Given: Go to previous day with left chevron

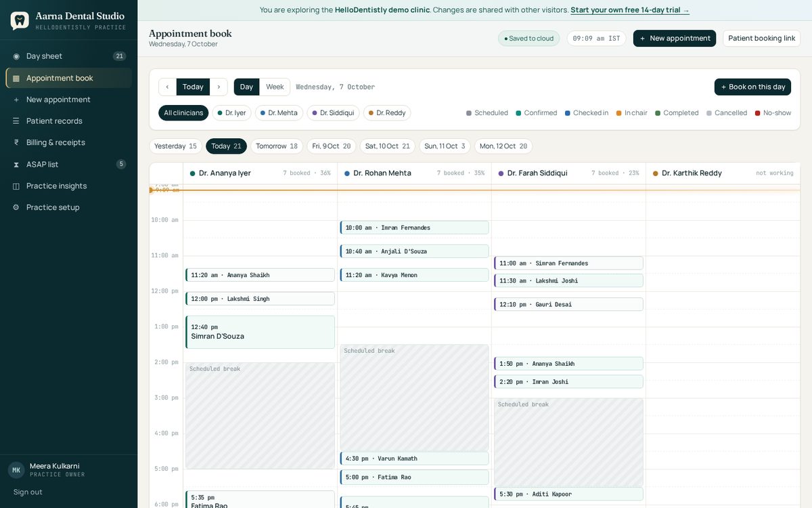Looking at the screenshot, I should (167, 87).
